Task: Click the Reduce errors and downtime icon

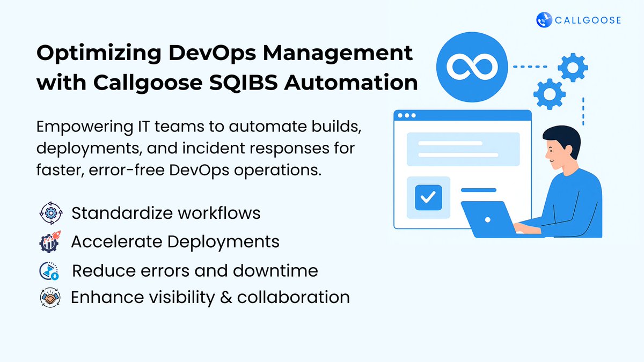Action: tap(49, 271)
